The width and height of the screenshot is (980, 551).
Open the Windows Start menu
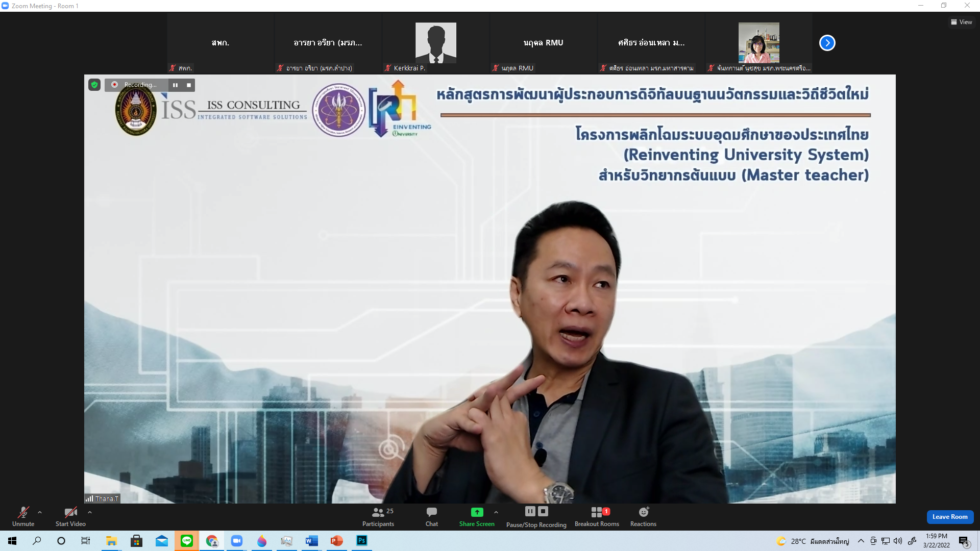tap(12, 541)
